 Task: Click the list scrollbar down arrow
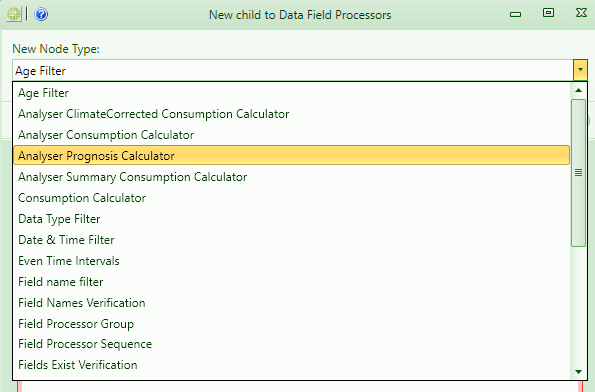pyautogui.click(x=578, y=372)
